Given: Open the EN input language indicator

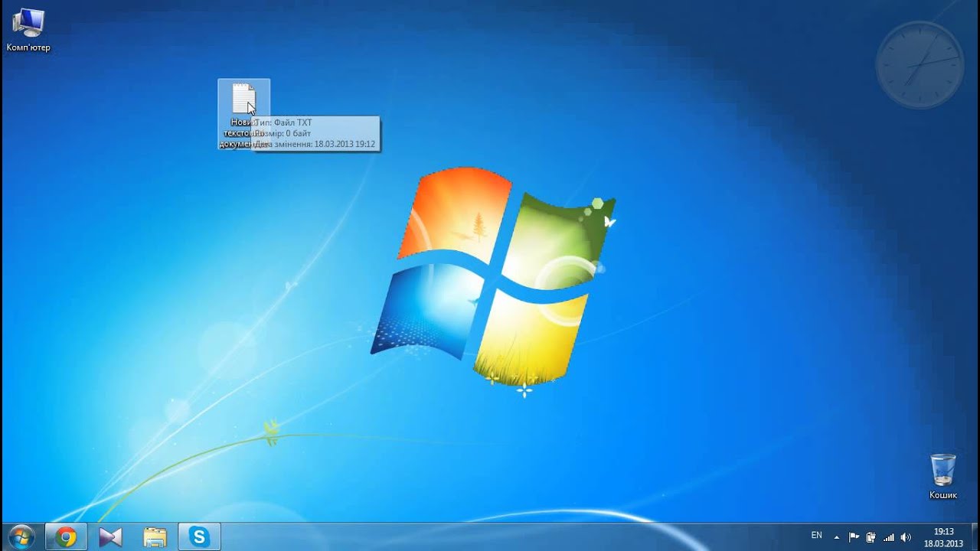Looking at the screenshot, I should click(816, 536).
